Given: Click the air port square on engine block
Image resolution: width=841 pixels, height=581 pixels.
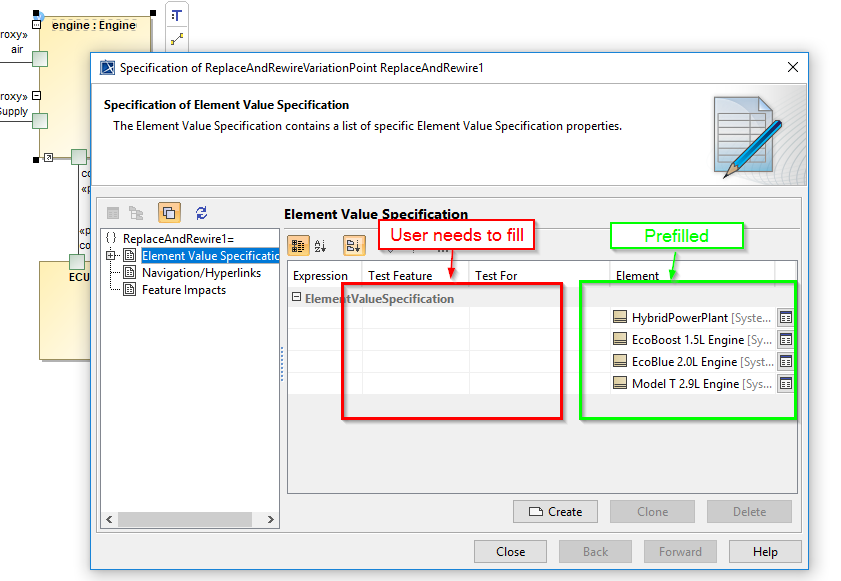Looking at the screenshot, I should pyautogui.click(x=40, y=58).
